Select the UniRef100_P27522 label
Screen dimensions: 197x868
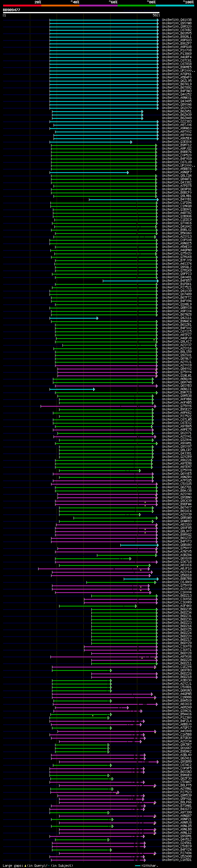177,416
